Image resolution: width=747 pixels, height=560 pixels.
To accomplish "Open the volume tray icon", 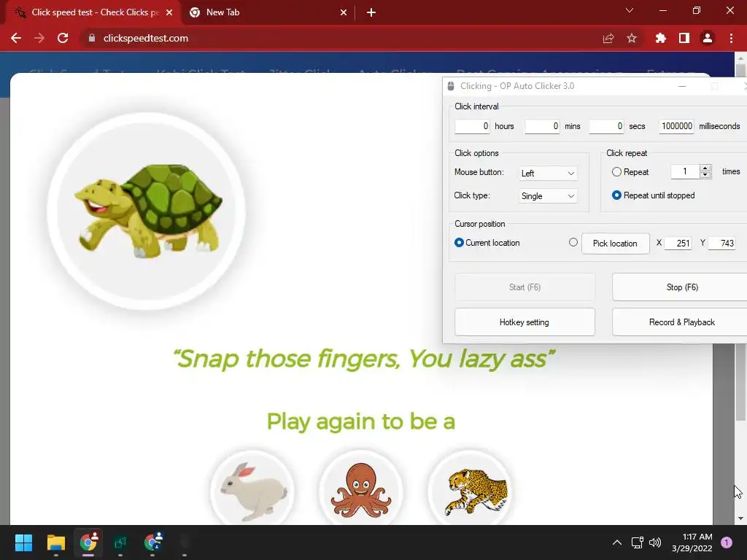I will 655,542.
